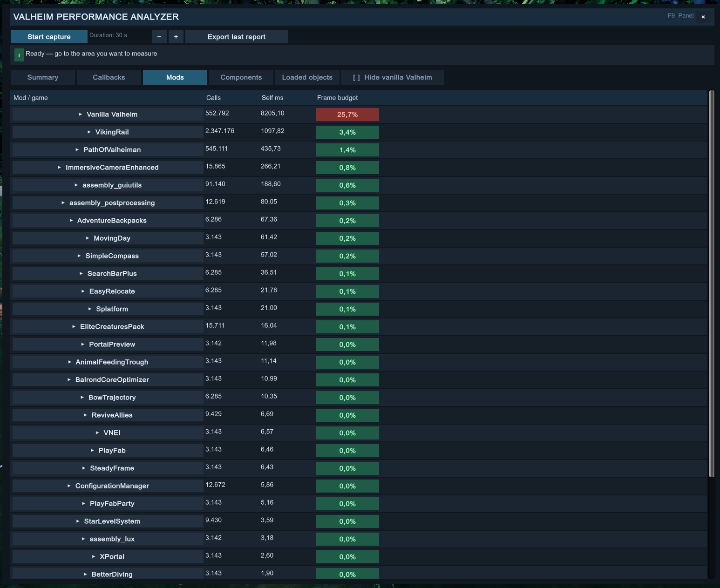Viewport: 720px width, 588px height.
Task: Expand the SearchBarPlus mod row
Action: coord(108,274)
